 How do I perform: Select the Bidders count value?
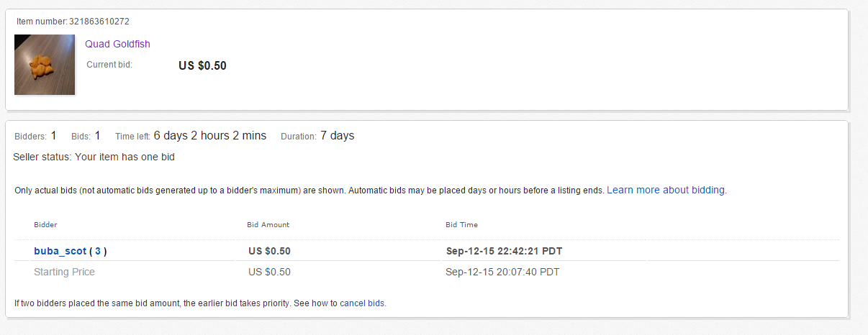coord(53,135)
